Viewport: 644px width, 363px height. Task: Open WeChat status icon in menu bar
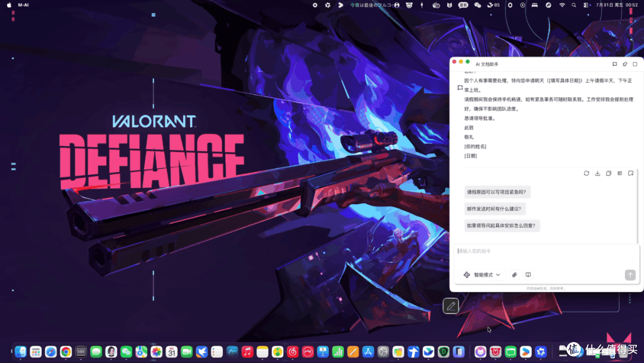tap(477, 5)
